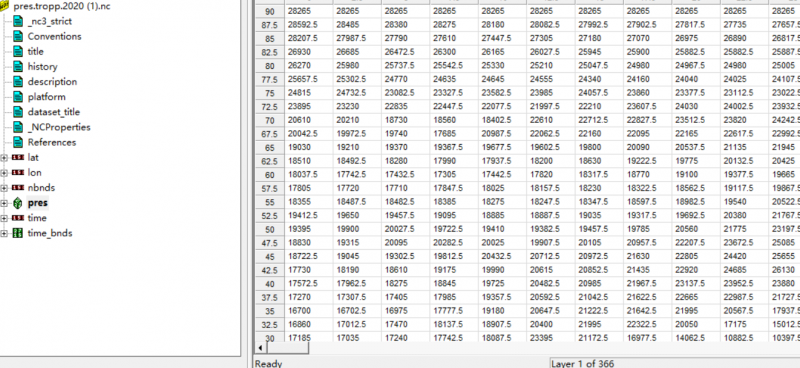Click the pres dataset cube icon
This screenshot has height=368, width=800.
(x=18, y=203)
